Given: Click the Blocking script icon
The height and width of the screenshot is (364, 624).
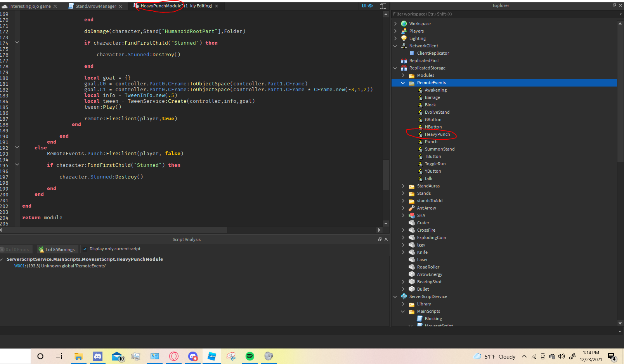Looking at the screenshot, I should click(419, 319).
